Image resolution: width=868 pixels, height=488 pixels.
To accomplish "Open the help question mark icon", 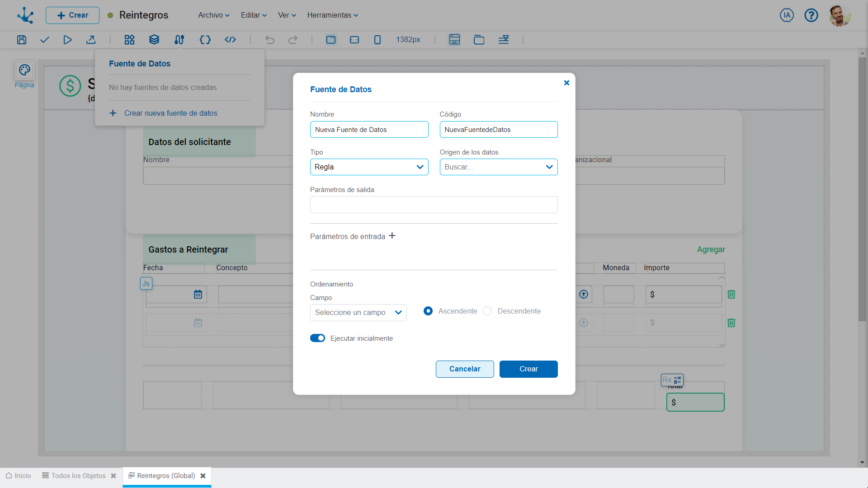I will 811,15.
